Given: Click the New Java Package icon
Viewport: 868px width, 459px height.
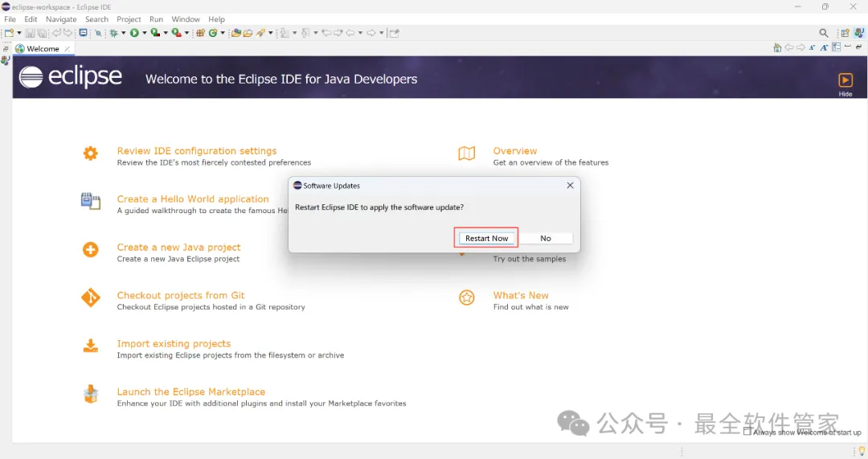Looking at the screenshot, I should 200,33.
